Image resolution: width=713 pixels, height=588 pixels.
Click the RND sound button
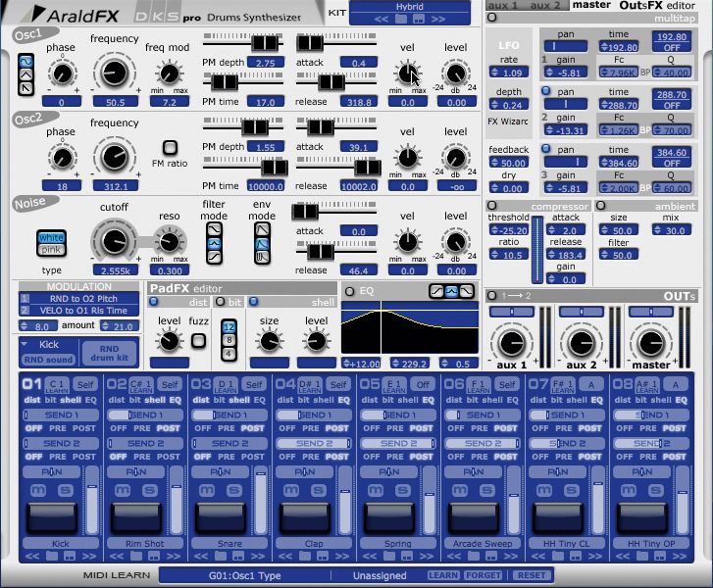click(48, 359)
